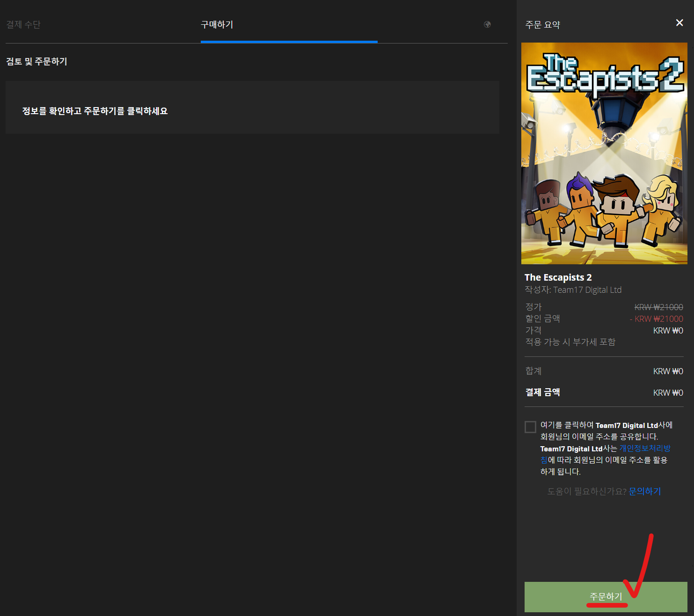
Task: Click the 정보를 확인하고 주문하기를 클릭하세요 message
Action: [x=95, y=111]
